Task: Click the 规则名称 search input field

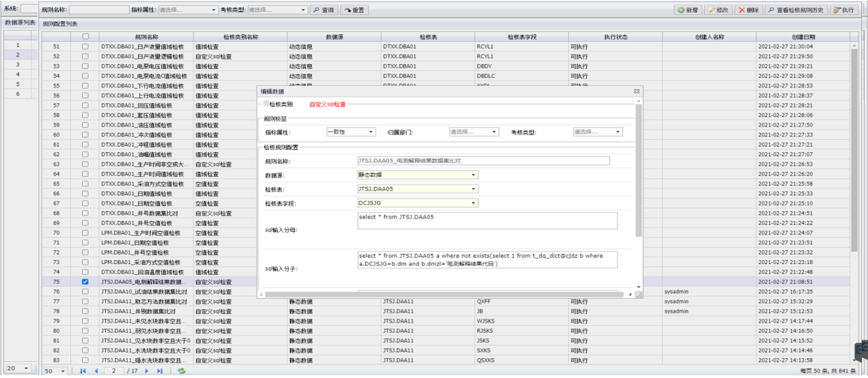Action: pos(98,10)
